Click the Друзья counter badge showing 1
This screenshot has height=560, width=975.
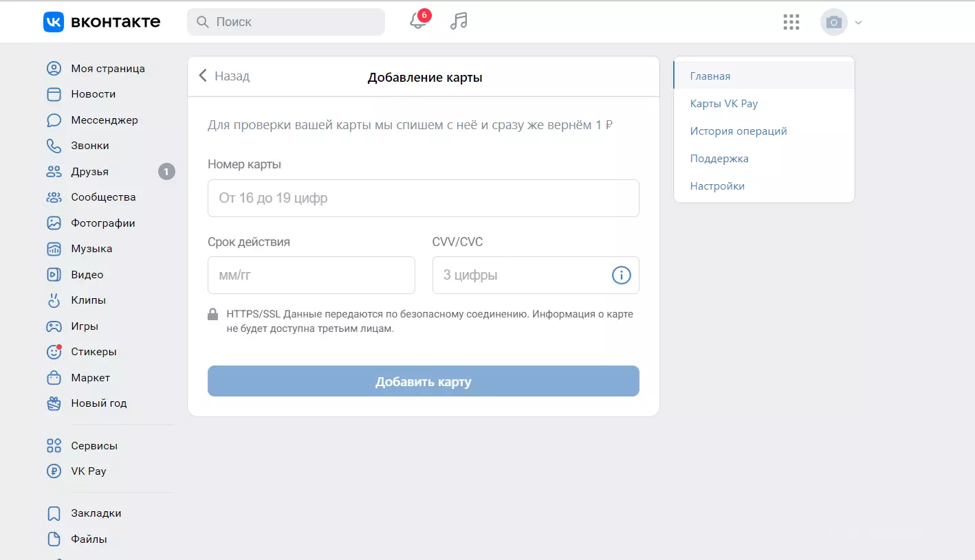click(x=166, y=172)
